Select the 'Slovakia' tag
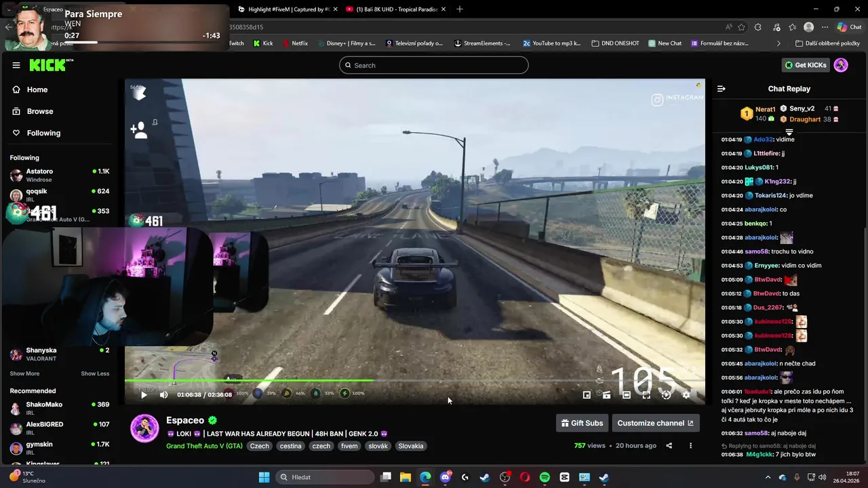The width and height of the screenshot is (868, 488). click(411, 446)
